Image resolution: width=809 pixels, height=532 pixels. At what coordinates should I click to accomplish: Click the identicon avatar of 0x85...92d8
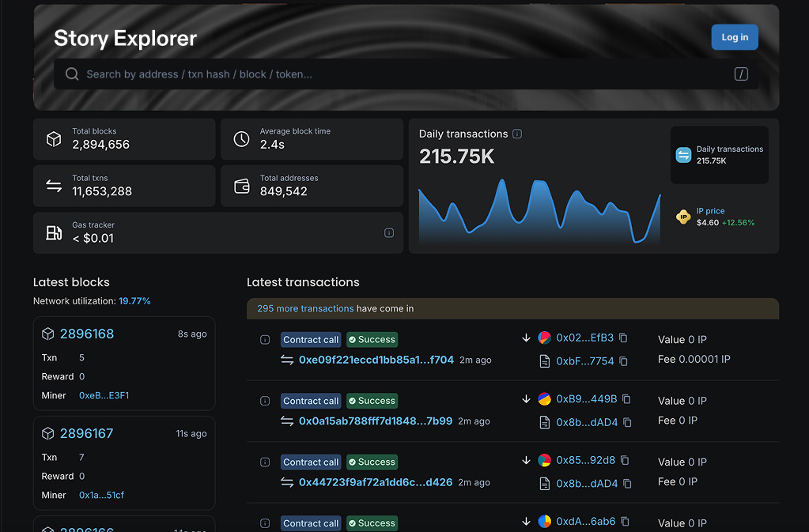pyautogui.click(x=544, y=460)
